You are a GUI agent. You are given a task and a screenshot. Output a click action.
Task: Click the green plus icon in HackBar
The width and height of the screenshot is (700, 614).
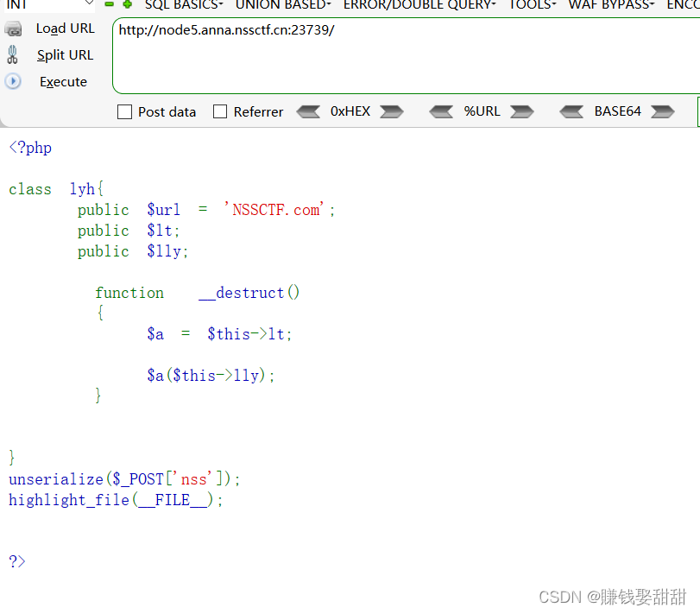127,4
